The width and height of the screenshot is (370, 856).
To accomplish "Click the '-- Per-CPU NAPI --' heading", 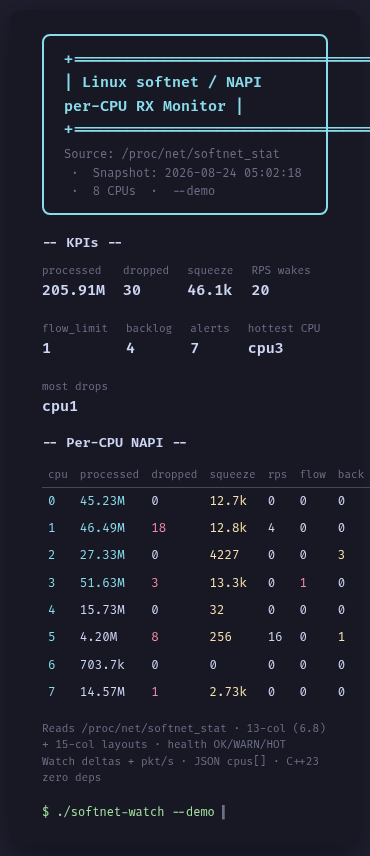I will (115, 442).
